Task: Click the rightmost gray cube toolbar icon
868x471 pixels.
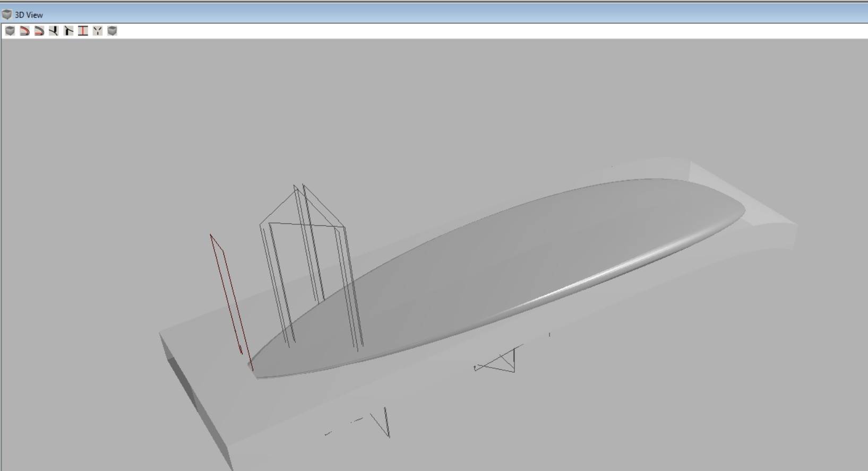Action: pyautogui.click(x=112, y=31)
